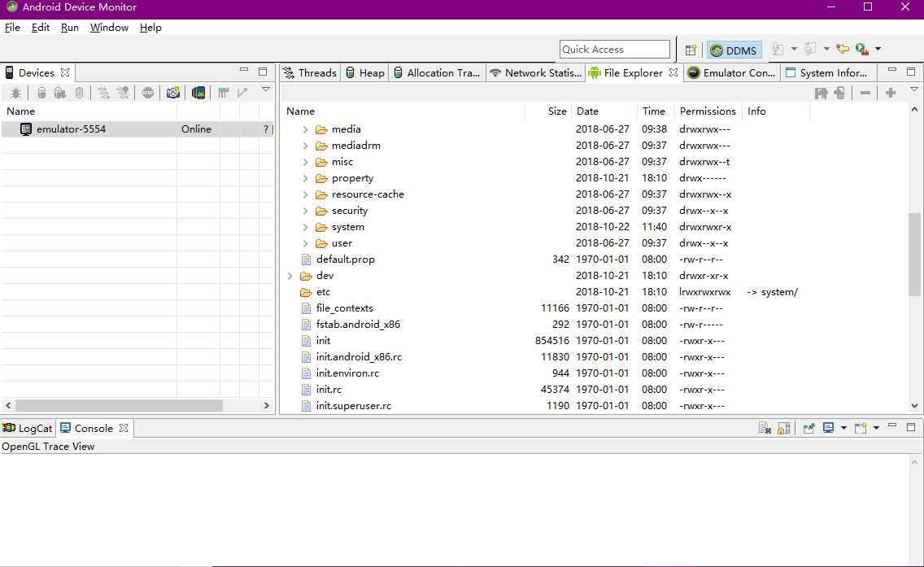Click the Update Threads icon

104,93
